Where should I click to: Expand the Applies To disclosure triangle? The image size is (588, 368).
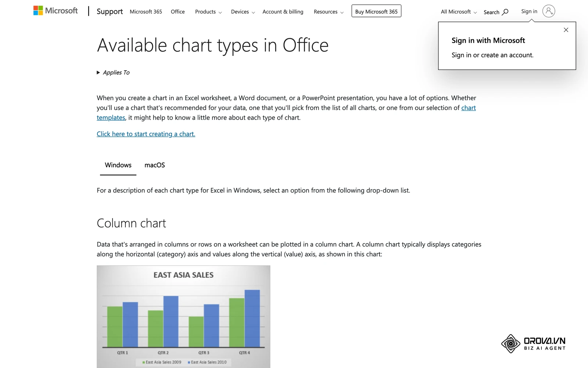[98, 72]
